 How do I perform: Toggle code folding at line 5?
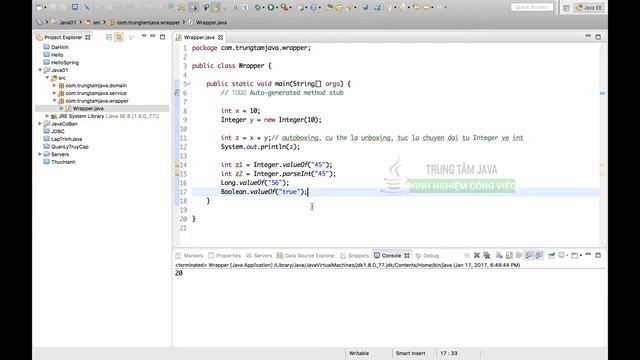(189, 84)
